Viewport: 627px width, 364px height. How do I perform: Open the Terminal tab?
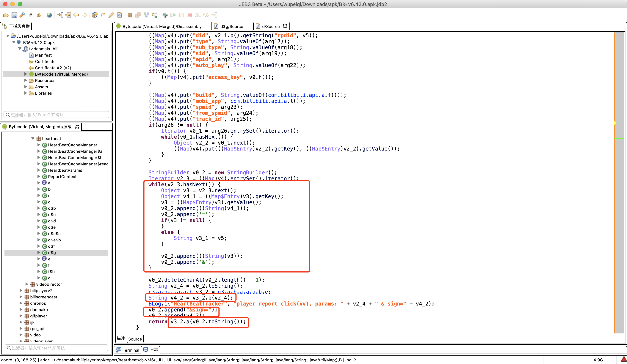pos(128,350)
